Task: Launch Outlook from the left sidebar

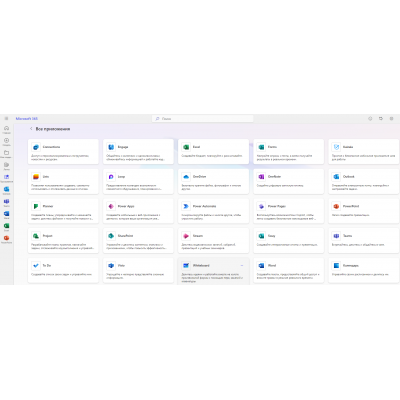Action: (x=6, y=190)
